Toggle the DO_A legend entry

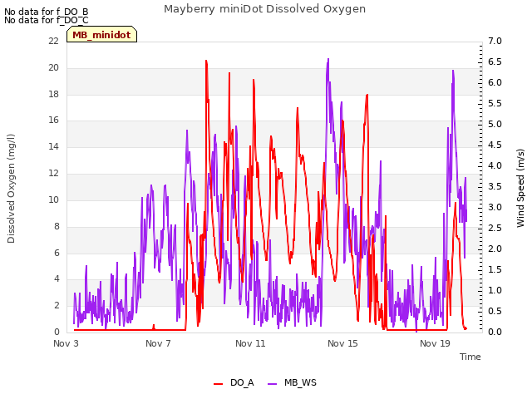(x=234, y=383)
